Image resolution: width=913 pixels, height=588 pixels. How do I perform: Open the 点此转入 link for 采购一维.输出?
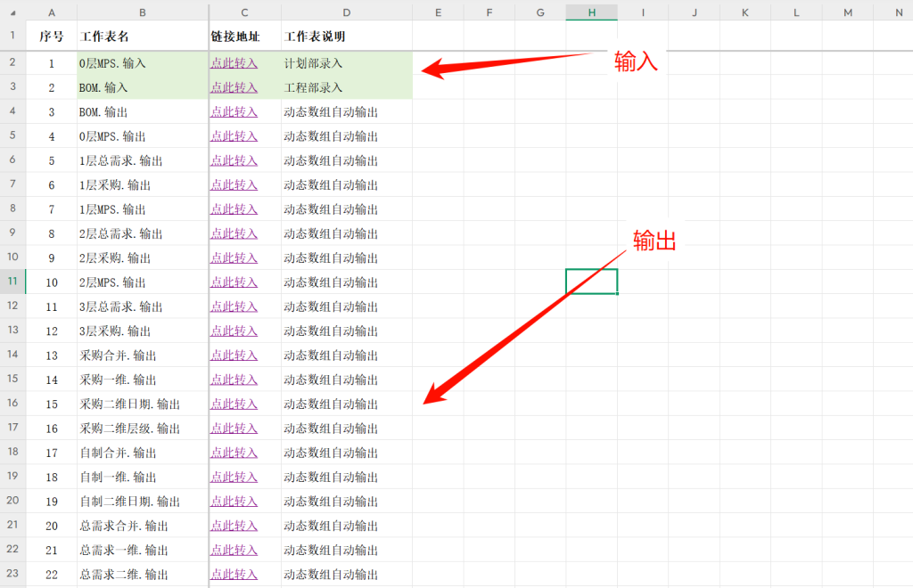coord(234,380)
